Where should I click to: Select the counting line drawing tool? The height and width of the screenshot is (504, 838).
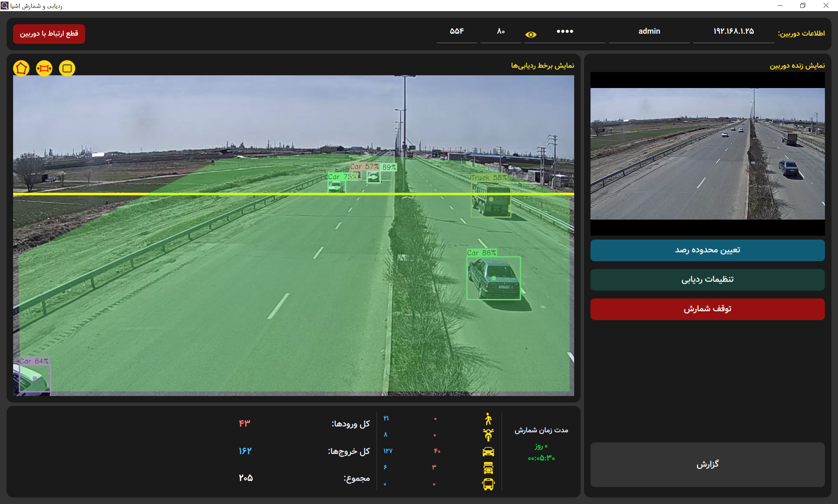(x=44, y=68)
